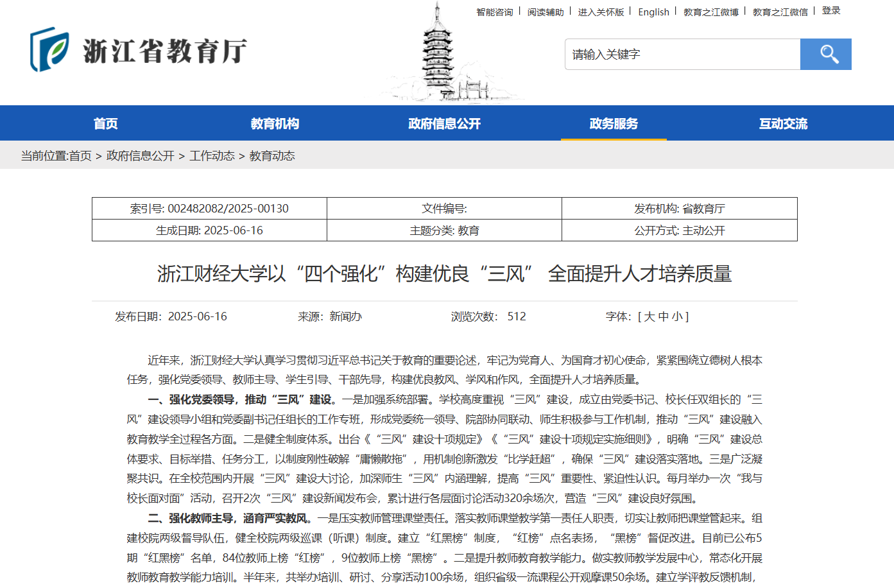894x588 pixels.
Task: Open 互动交流 navigation tab
Action: tap(783, 123)
